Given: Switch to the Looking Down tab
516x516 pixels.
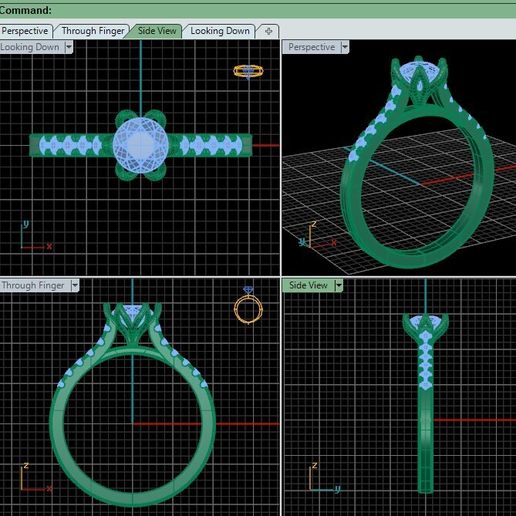Looking at the screenshot, I should click(220, 31).
